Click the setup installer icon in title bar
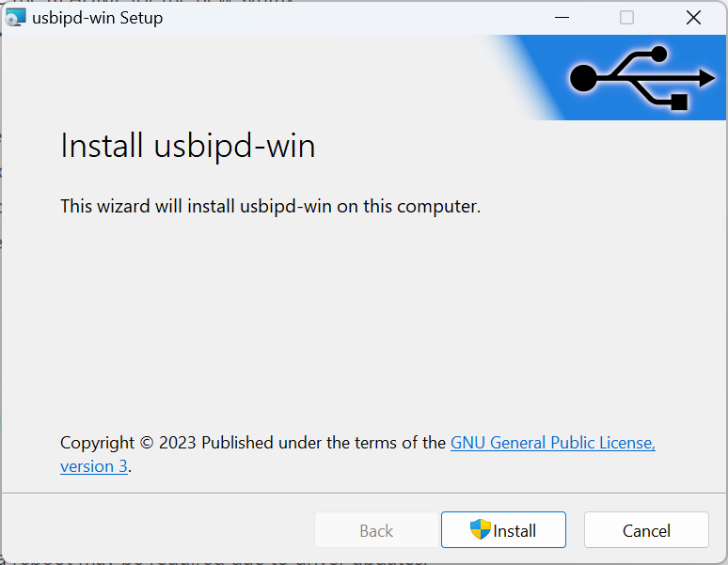 click(15, 18)
